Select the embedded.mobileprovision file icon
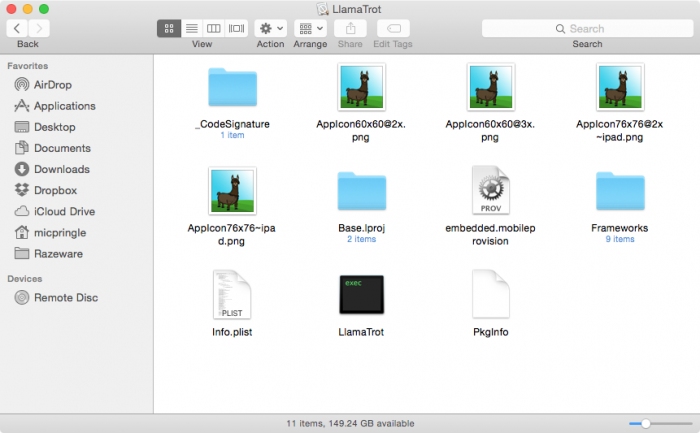700x433 pixels. coord(491,190)
